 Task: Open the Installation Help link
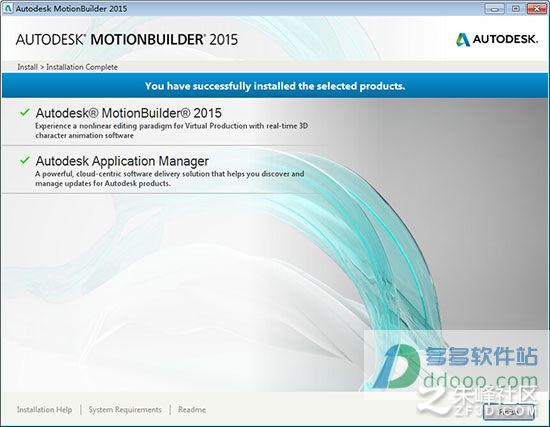[x=45, y=409]
